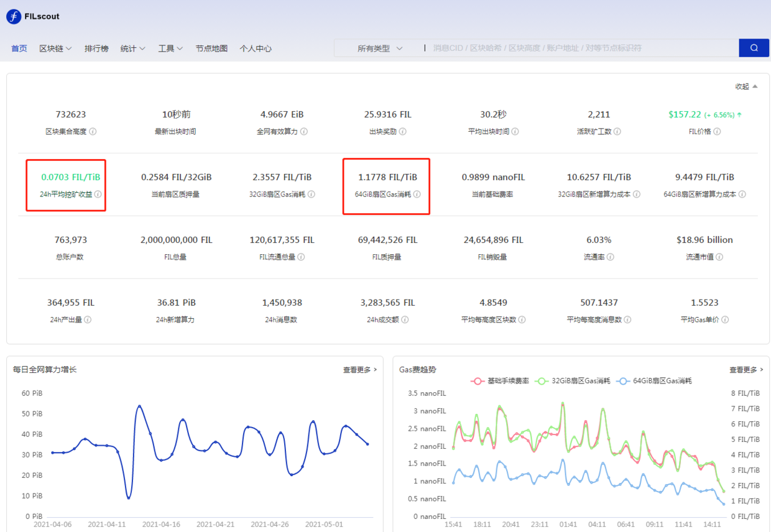The image size is (771, 532).
Task: Click 查看更多 on the Gas费趋势 panel
Action: tap(743, 369)
